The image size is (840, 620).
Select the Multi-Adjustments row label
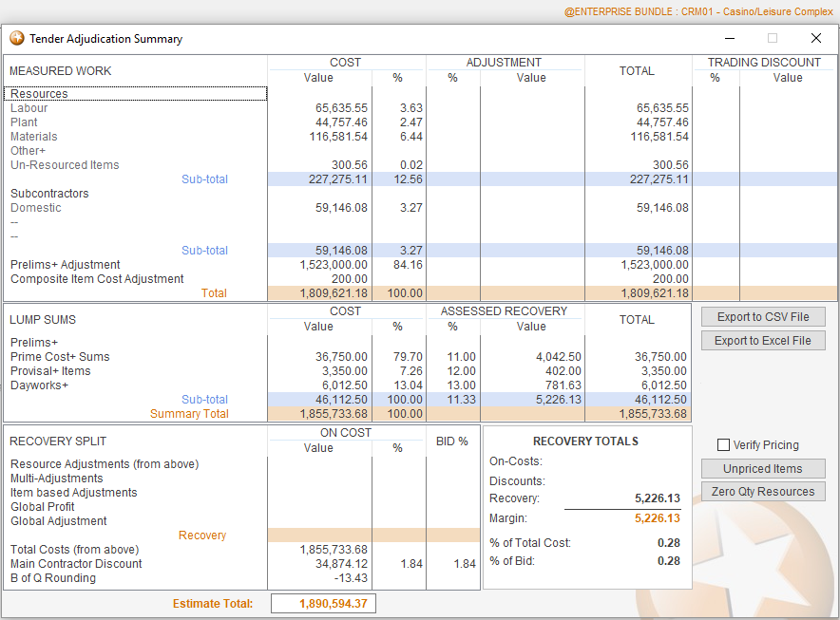coord(57,479)
